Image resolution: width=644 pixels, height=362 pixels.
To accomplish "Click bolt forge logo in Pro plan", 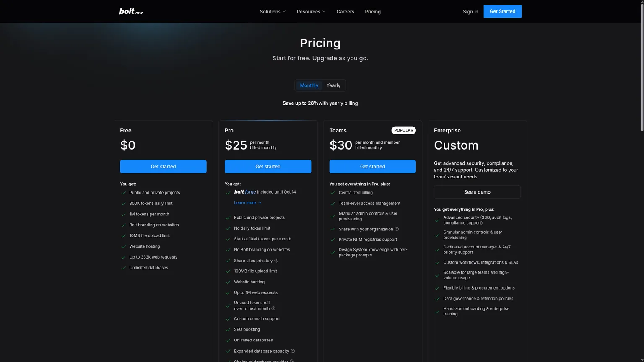I will tap(245, 192).
